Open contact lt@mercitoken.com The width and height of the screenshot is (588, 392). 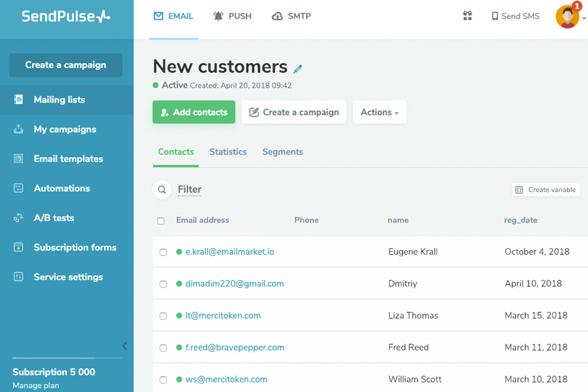(223, 315)
